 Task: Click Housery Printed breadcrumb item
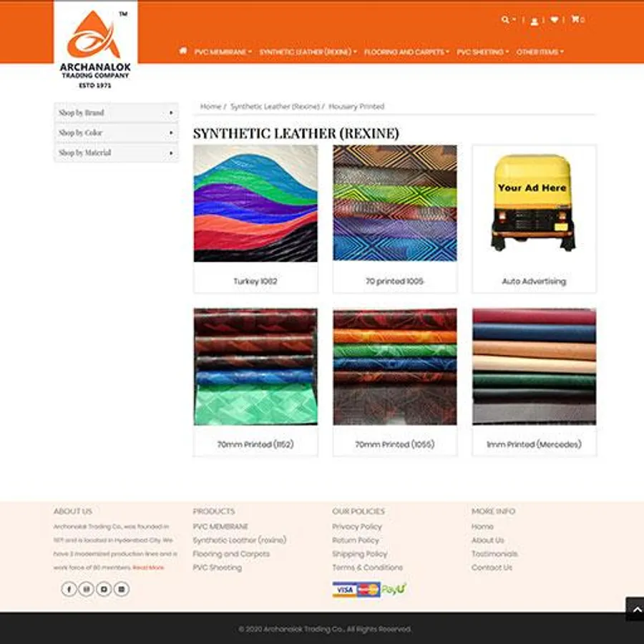coord(356,107)
